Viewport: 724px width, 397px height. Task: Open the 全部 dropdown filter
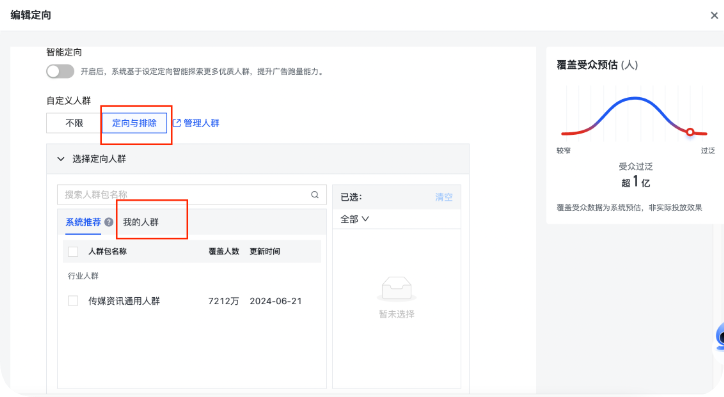[x=355, y=219]
